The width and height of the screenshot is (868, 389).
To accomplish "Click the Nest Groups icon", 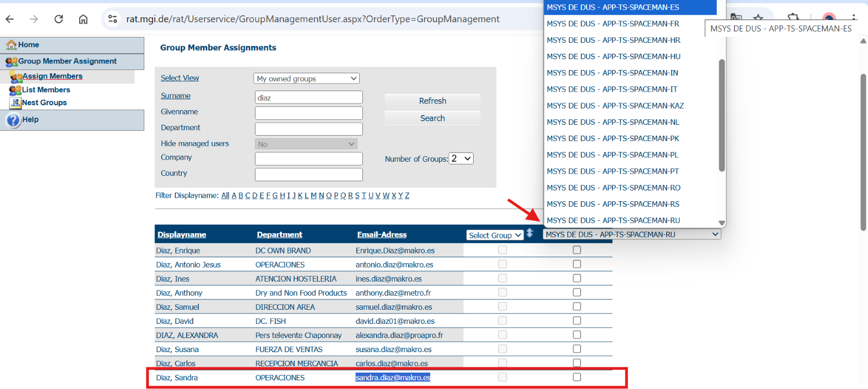I will click(x=15, y=103).
